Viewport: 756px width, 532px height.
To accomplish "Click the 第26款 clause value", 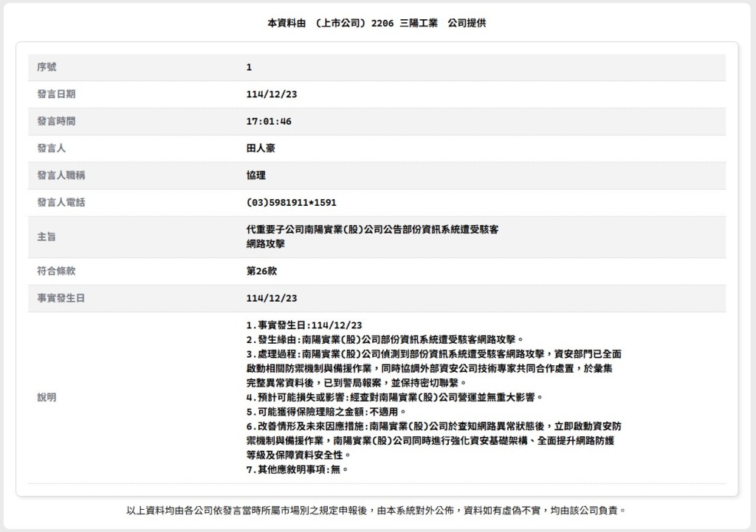I will point(261,271).
